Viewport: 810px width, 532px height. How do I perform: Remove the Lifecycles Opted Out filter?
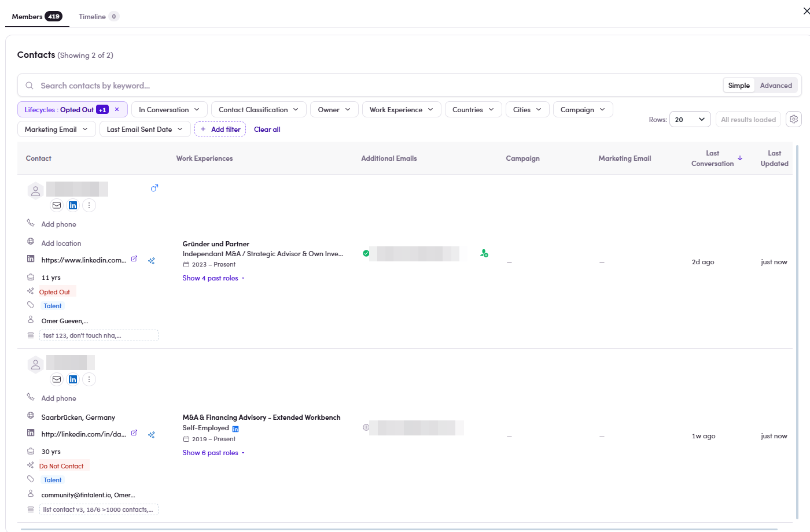[x=117, y=109]
